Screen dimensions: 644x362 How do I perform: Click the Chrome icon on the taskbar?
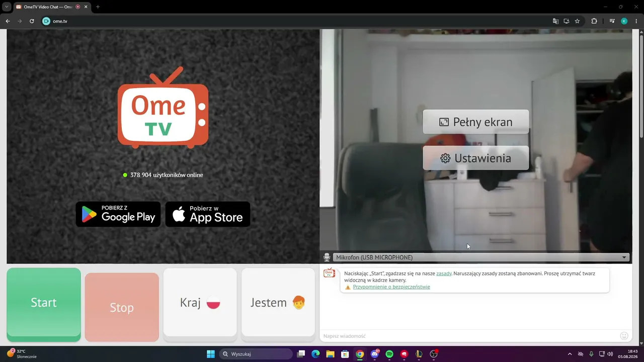360,354
